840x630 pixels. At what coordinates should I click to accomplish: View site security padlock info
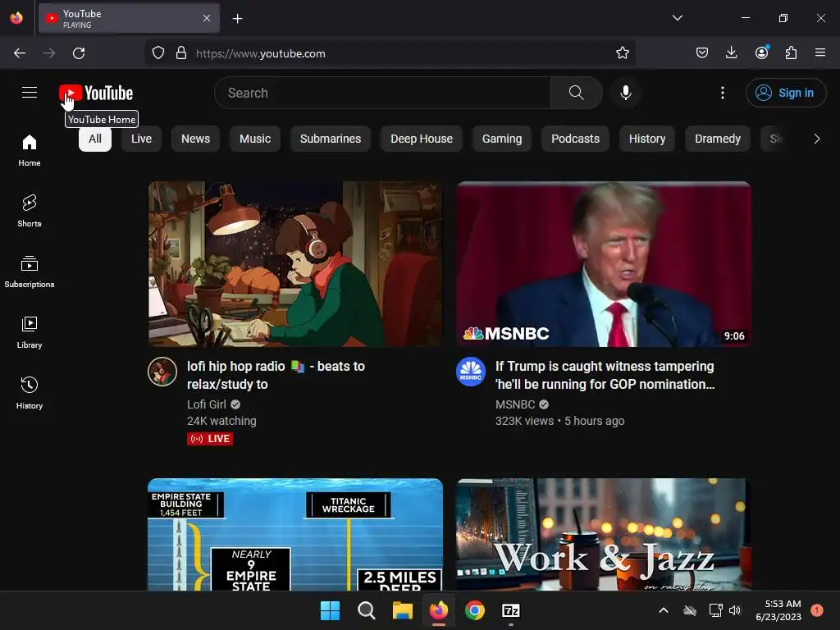click(x=181, y=53)
